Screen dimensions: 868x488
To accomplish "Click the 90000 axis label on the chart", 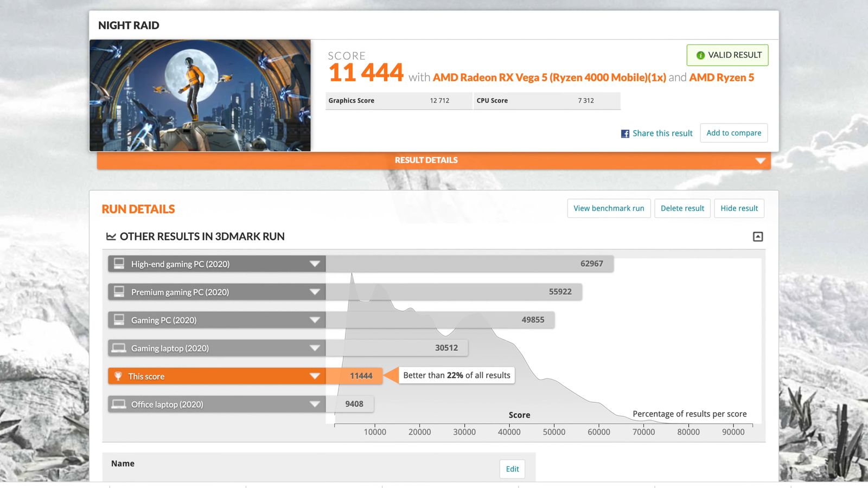I will tap(733, 432).
